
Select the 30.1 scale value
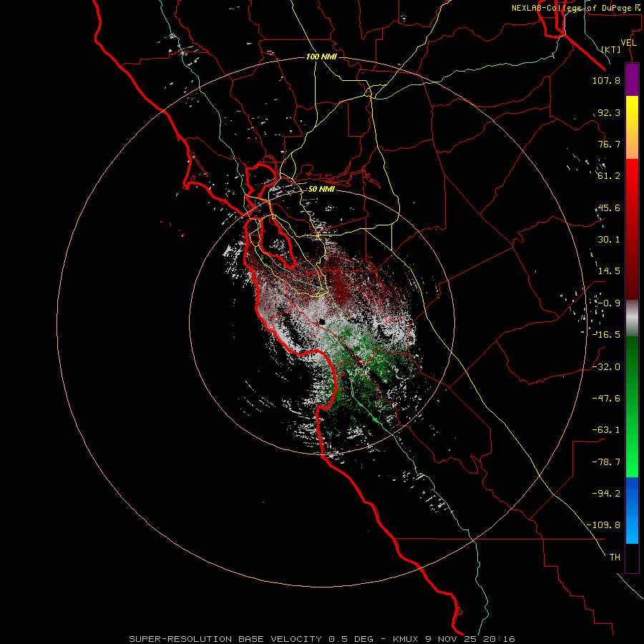(609, 240)
